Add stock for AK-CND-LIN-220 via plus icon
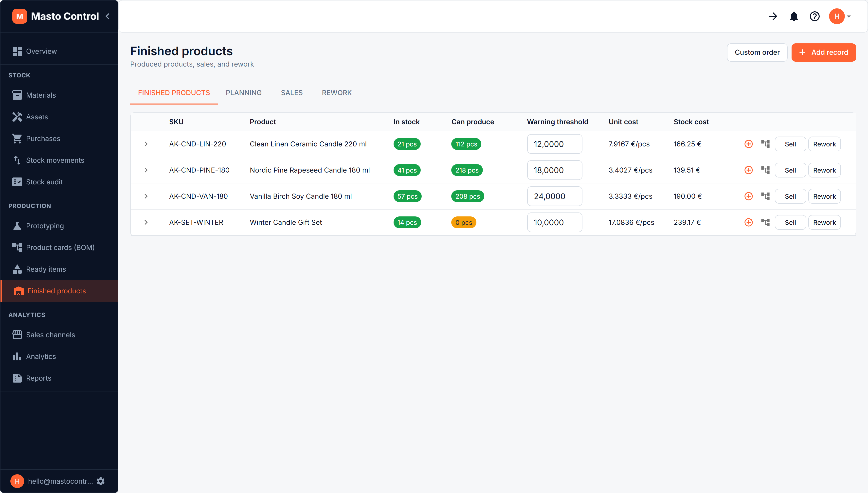The width and height of the screenshot is (868, 493). coord(748,144)
